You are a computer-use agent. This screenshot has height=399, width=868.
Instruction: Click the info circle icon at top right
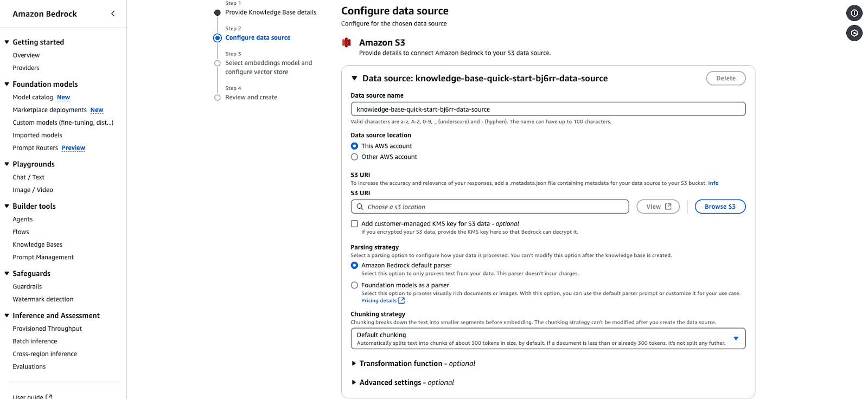[x=854, y=13]
